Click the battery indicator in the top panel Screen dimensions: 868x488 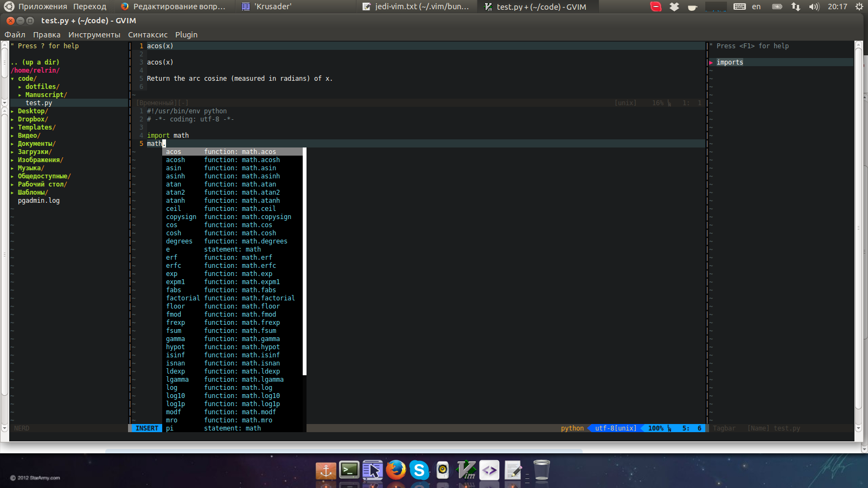point(777,7)
